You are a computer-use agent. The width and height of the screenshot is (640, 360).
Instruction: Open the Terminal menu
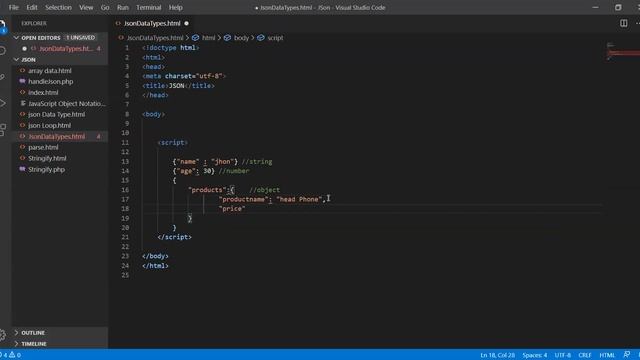(148, 7)
